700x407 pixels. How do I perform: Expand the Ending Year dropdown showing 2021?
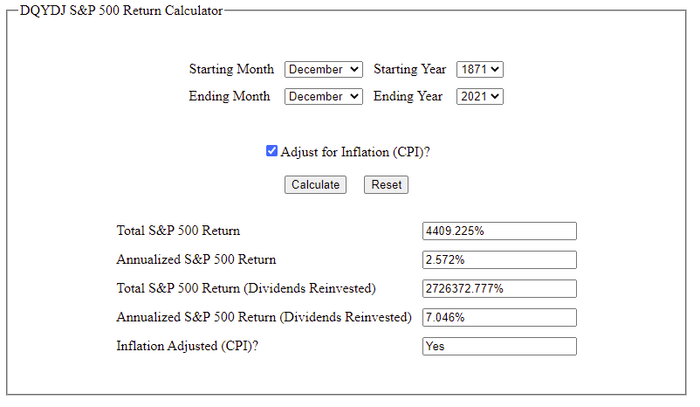[x=479, y=97]
